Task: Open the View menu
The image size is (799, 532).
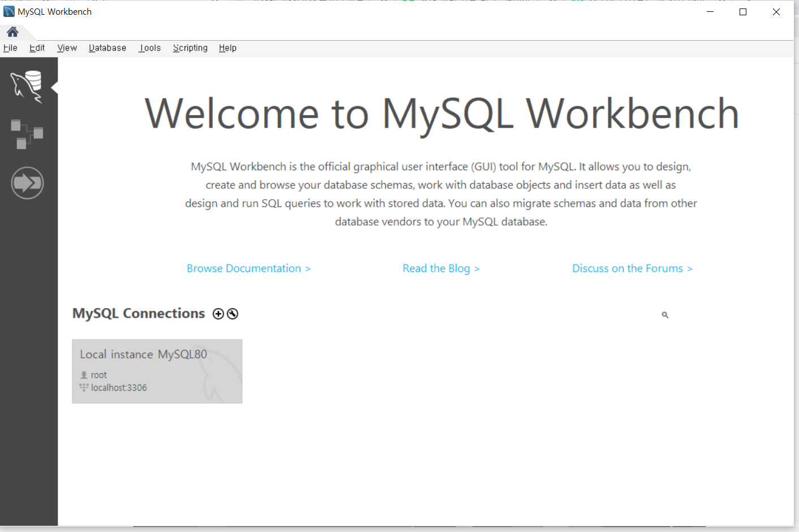Action: [x=67, y=48]
